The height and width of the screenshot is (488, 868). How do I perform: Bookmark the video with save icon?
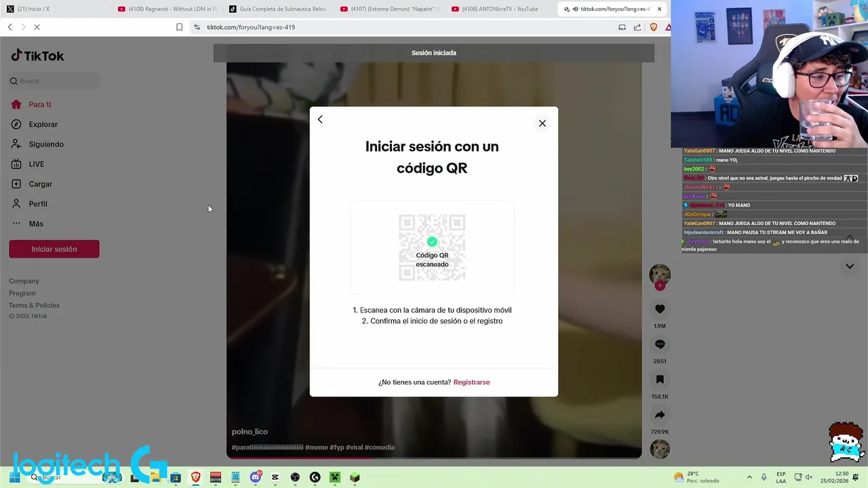point(660,380)
